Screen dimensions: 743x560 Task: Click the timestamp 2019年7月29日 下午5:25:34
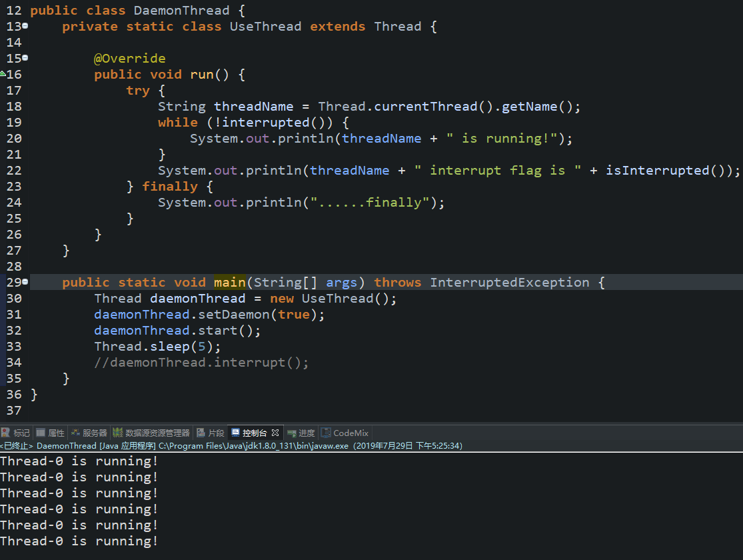[408, 446]
